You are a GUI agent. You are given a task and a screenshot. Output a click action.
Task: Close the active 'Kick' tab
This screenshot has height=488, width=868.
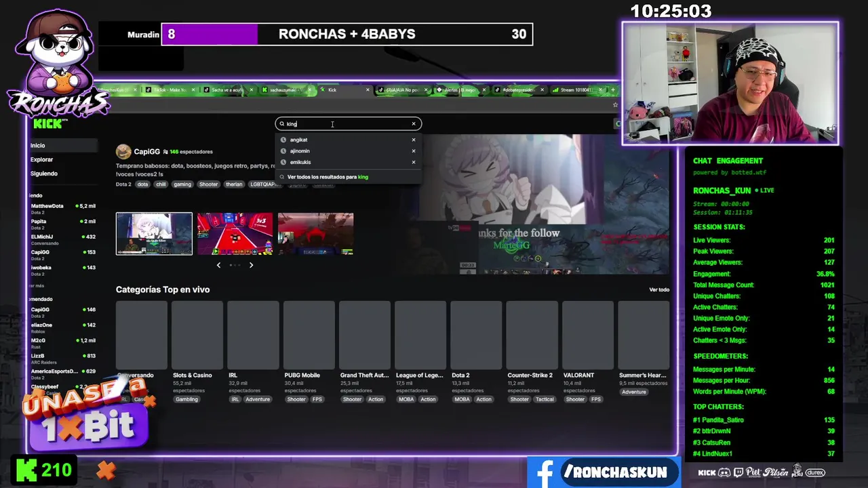click(368, 90)
